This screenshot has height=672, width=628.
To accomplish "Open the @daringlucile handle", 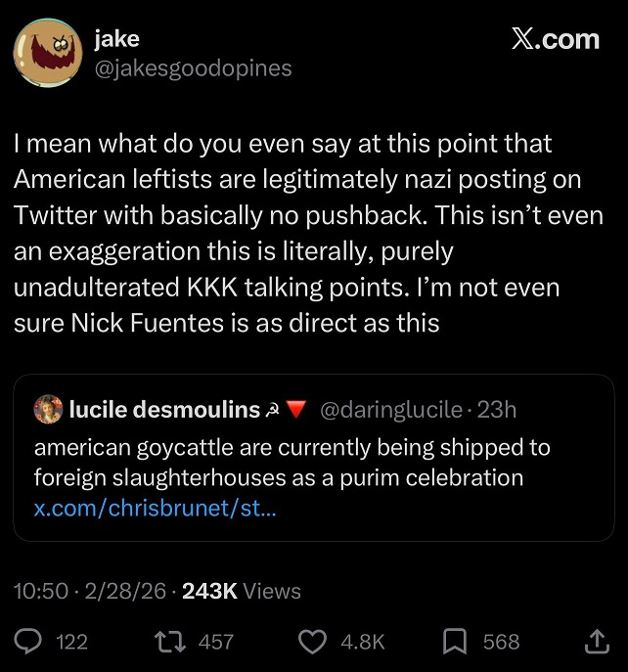I will [x=390, y=411].
